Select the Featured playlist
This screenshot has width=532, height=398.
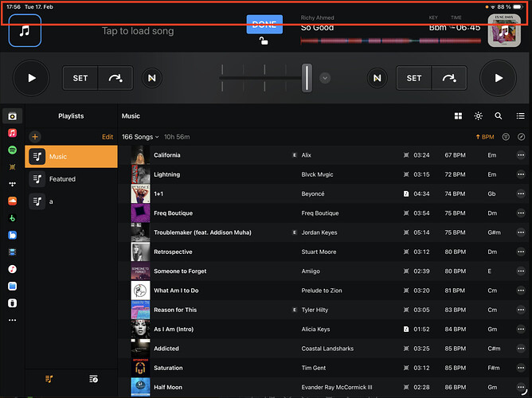[62, 179]
